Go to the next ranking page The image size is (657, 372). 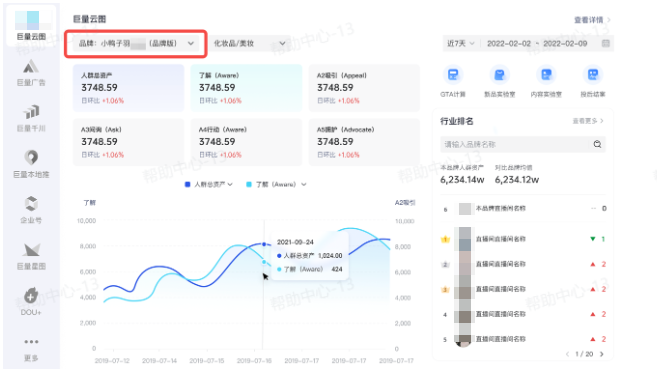[602, 354]
